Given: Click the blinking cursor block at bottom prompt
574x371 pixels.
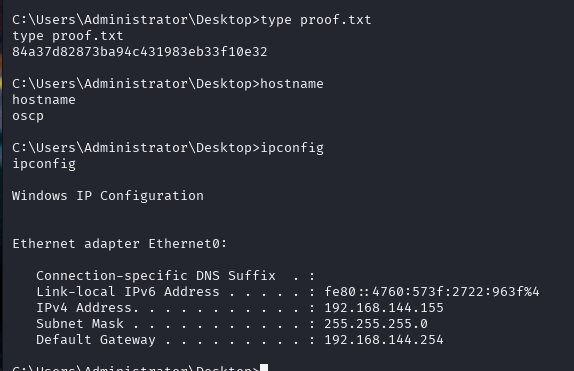Looking at the screenshot, I should coord(264,367).
